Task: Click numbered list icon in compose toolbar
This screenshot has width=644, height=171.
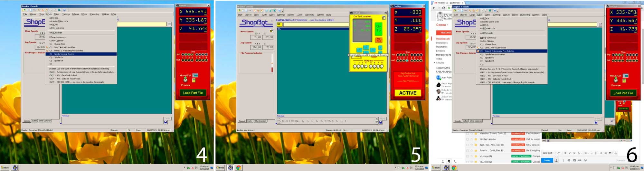Action: point(592,153)
